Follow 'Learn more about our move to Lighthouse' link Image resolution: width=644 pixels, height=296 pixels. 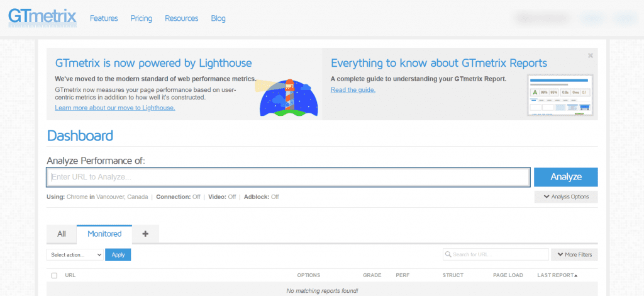pos(115,108)
